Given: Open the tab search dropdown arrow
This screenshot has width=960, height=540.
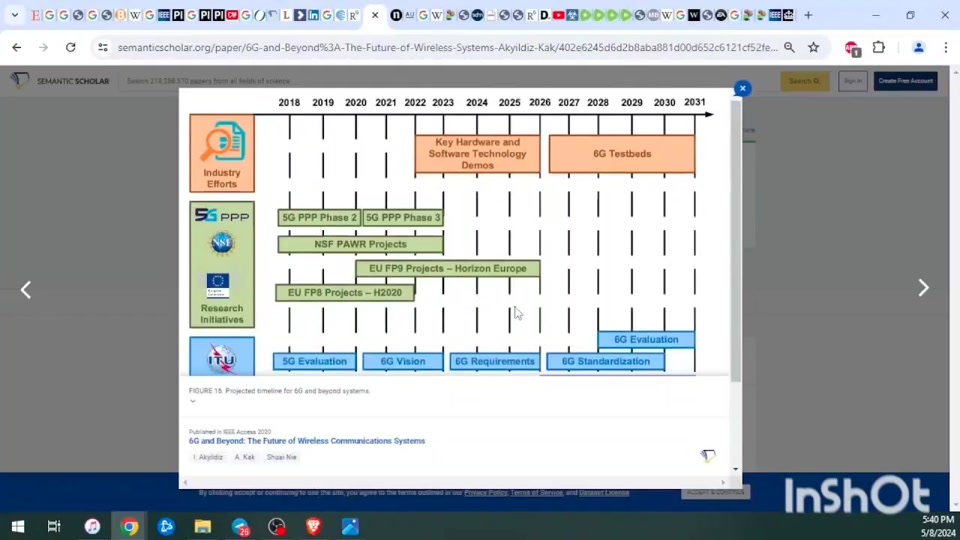Looking at the screenshot, I should (x=14, y=15).
